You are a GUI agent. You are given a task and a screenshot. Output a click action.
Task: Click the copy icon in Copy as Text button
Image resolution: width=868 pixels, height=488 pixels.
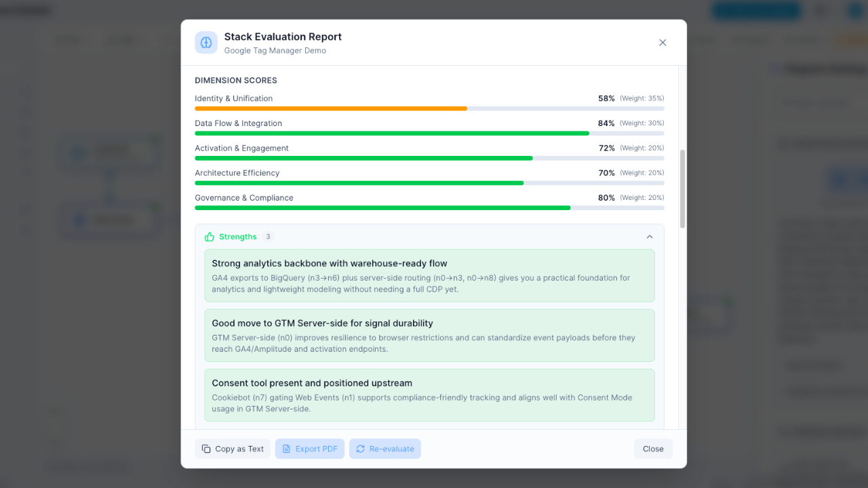[205, 449]
